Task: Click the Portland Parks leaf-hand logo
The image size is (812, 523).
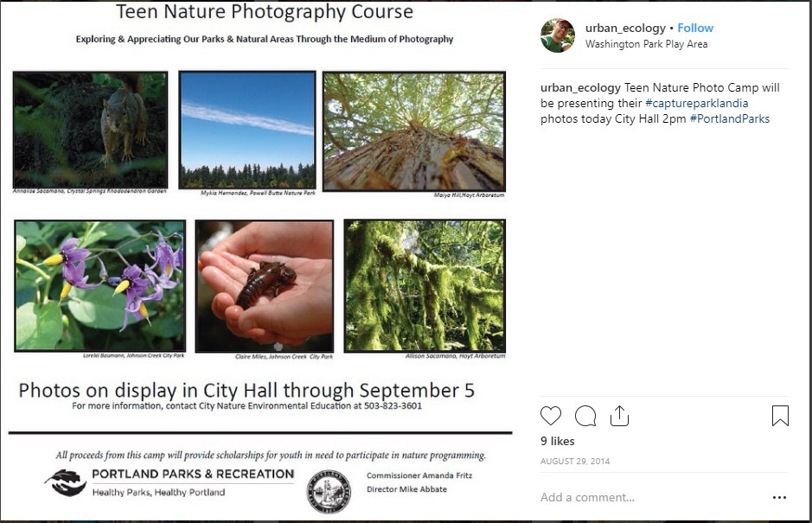Action: pyautogui.click(x=65, y=482)
